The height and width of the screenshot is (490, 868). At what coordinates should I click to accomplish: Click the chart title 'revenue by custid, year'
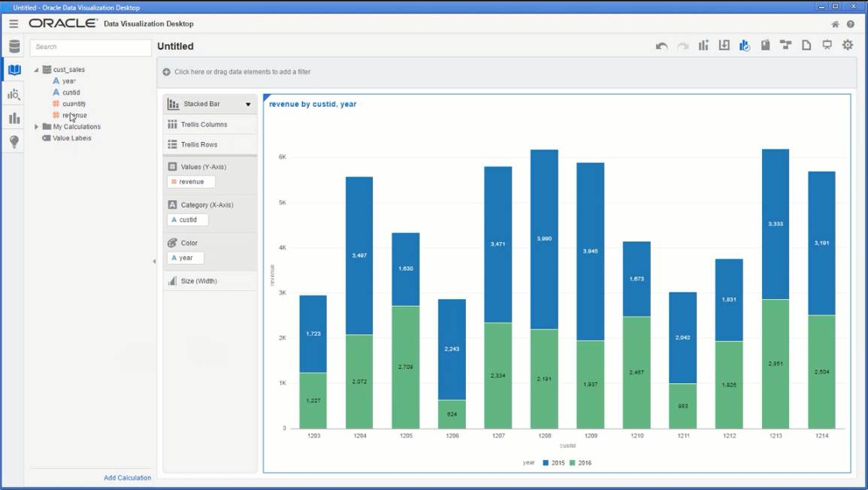coord(313,104)
